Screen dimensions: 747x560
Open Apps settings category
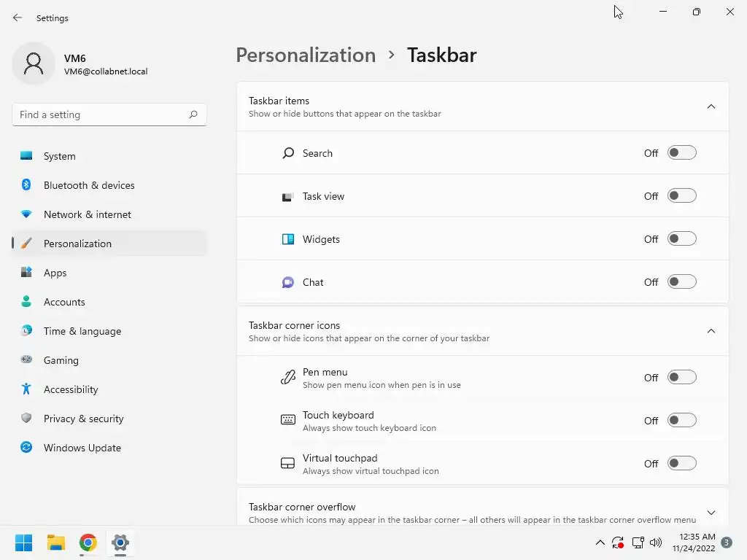(109, 273)
